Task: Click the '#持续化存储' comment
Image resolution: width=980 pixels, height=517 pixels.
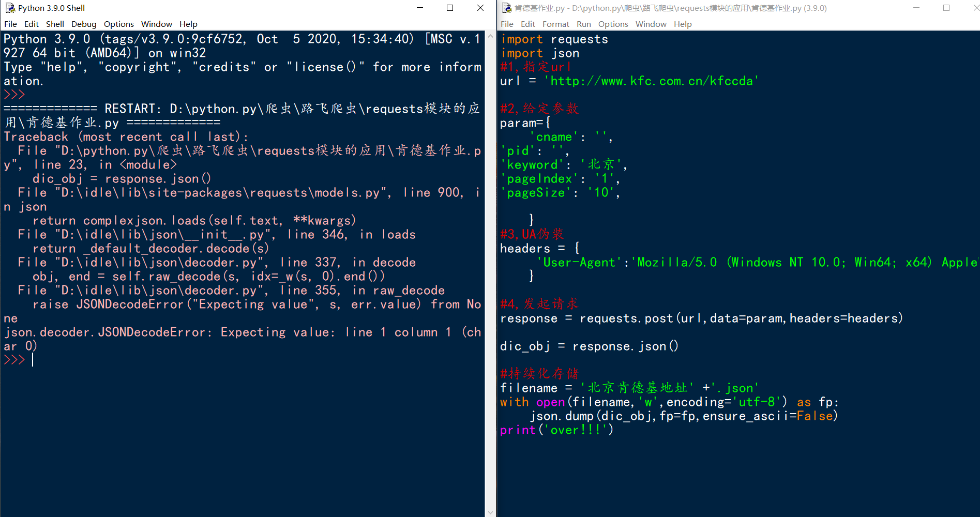Action: [x=539, y=374]
